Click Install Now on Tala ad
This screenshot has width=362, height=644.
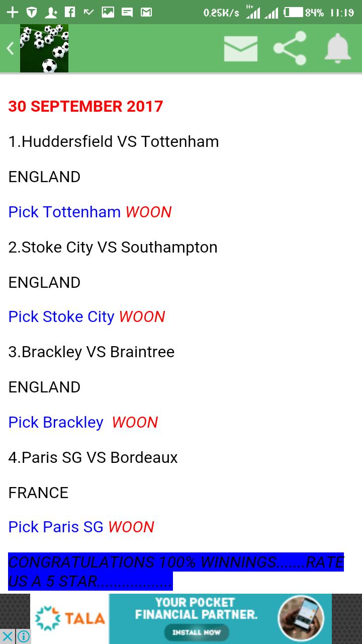pyautogui.click(x=196, y=632)
